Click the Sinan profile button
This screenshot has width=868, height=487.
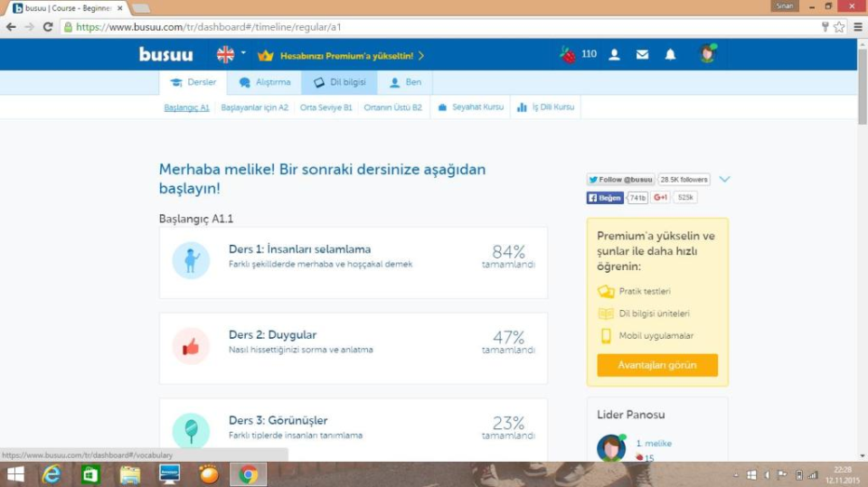[x=785, y=6]
